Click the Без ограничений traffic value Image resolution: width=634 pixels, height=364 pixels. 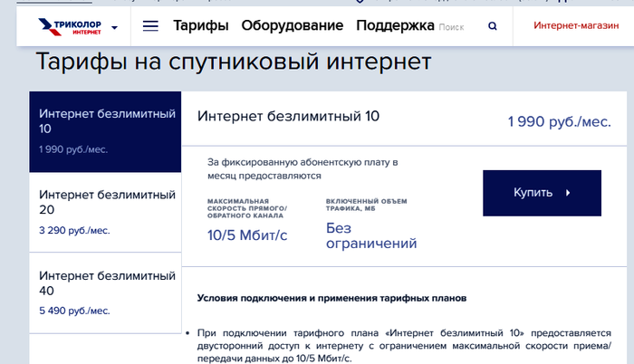[371, 235]
